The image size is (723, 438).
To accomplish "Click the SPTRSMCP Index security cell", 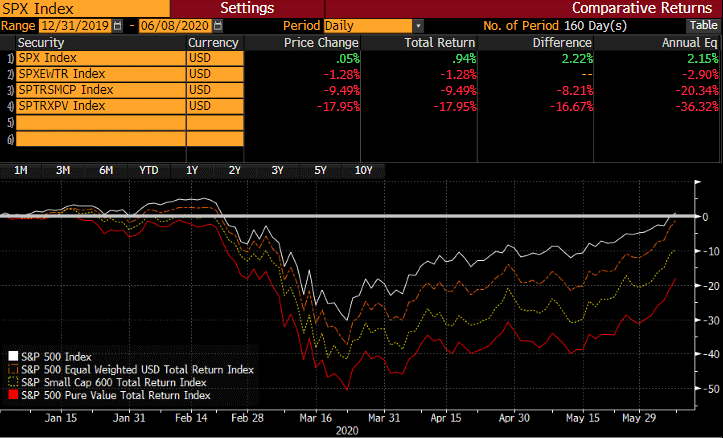I will coord(101,90).
